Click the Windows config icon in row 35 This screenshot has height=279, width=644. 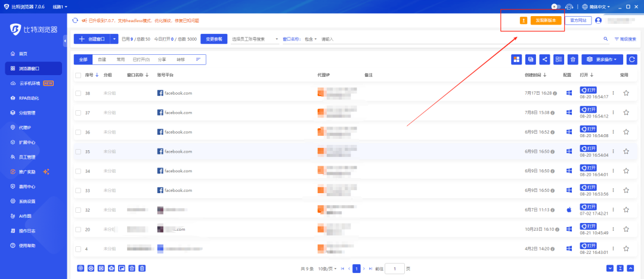(569, 151)
